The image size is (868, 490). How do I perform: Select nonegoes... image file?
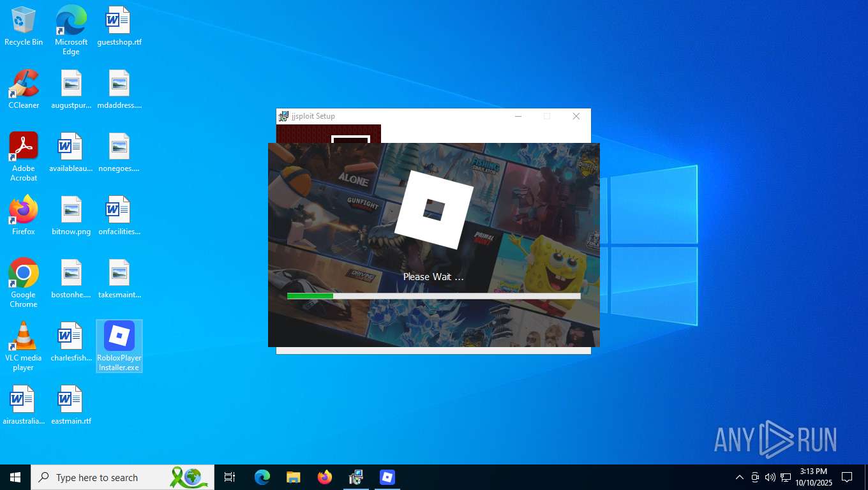coord(119,152)
